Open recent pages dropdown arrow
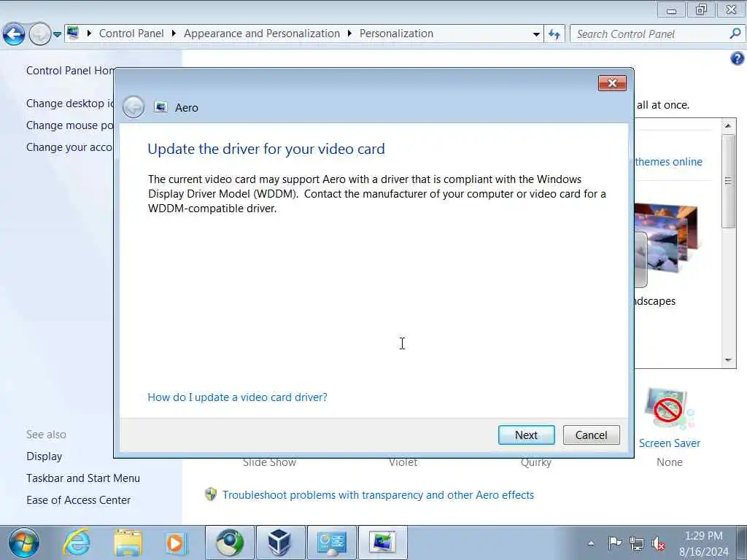Screen dimensions: 747x560 click(57, 34)
